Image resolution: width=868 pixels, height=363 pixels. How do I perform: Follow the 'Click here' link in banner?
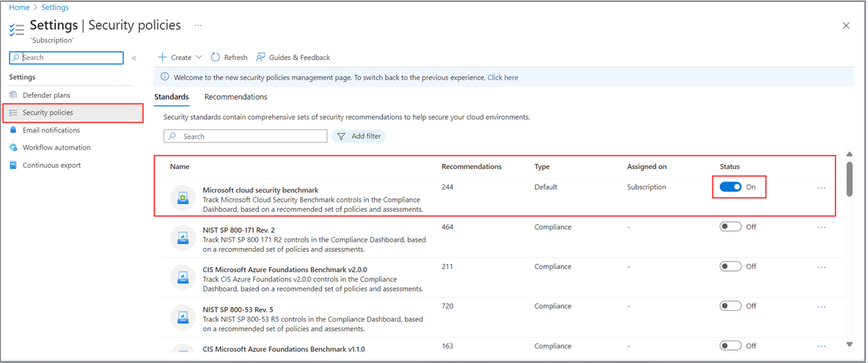503,77
